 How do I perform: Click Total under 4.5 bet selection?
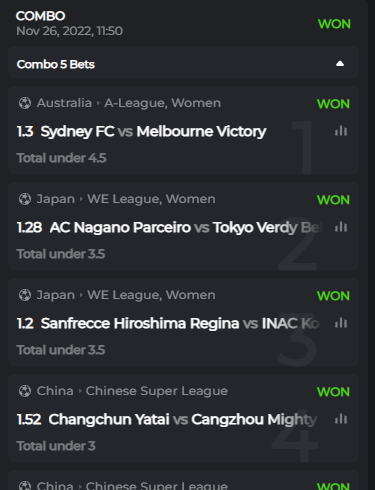pyautogui.click(x=61, y=158)
